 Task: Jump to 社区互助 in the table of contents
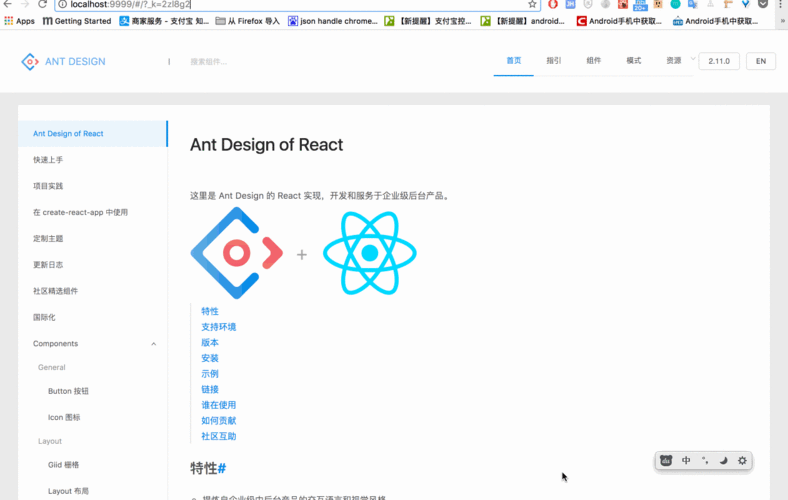point(219,436)
